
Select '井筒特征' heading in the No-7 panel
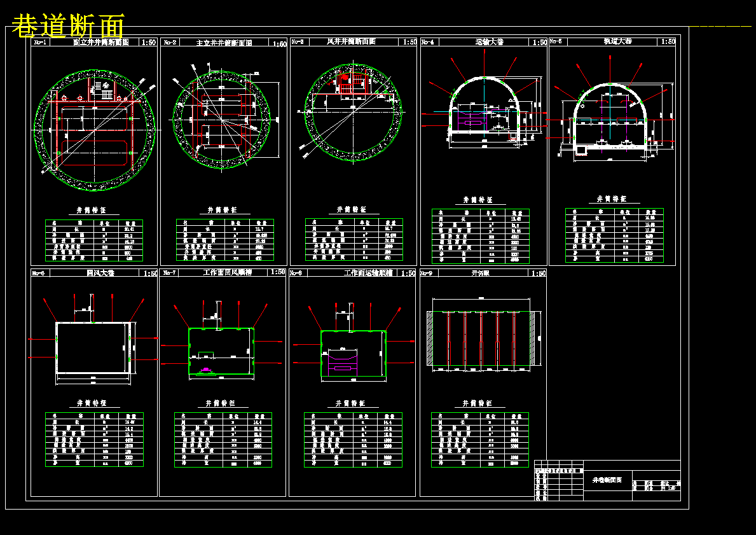(221, 403)
